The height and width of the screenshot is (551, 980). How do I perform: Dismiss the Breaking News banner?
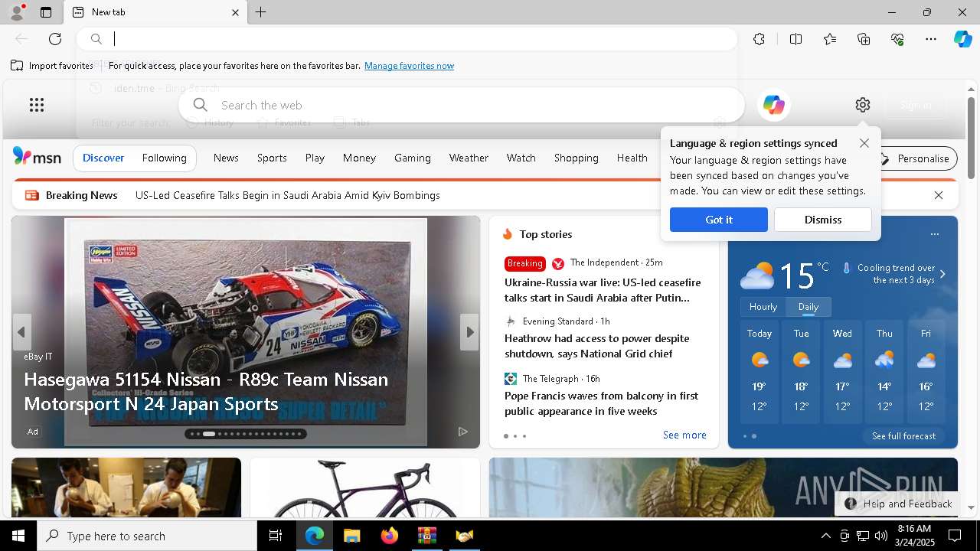pos(939,195)
